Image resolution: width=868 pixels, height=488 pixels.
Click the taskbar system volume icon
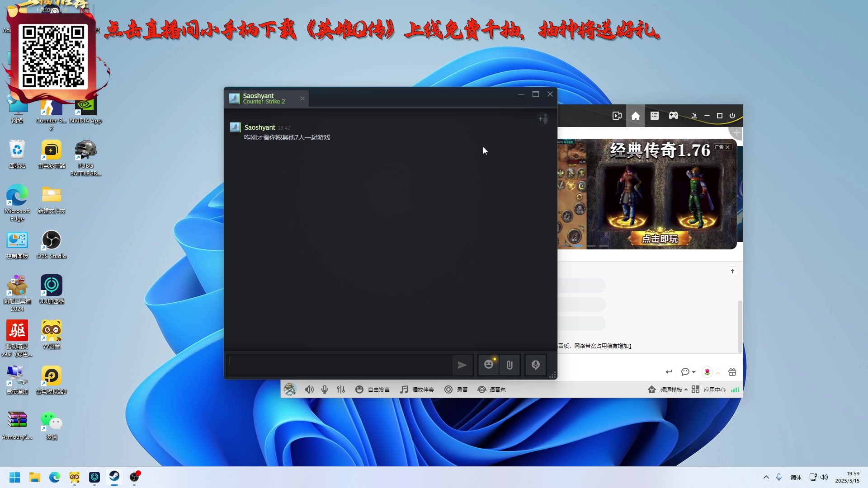[824, 477]
